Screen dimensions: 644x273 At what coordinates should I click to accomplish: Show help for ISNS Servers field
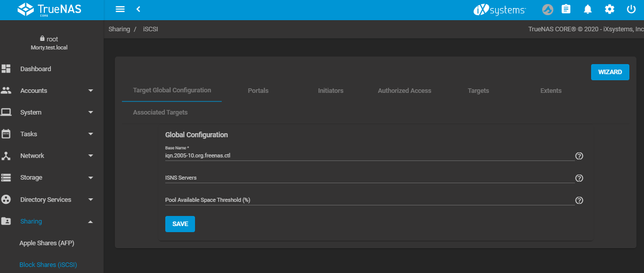pos(579,178)
